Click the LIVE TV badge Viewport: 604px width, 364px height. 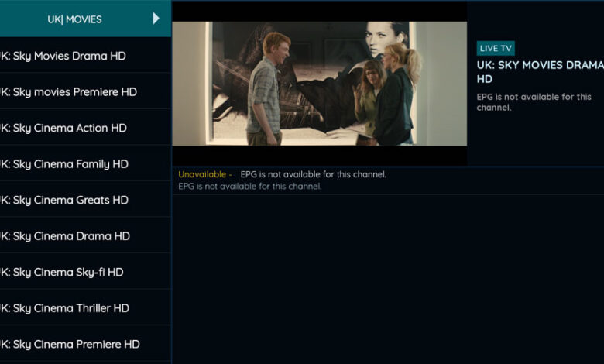click(x=496, y=49)
